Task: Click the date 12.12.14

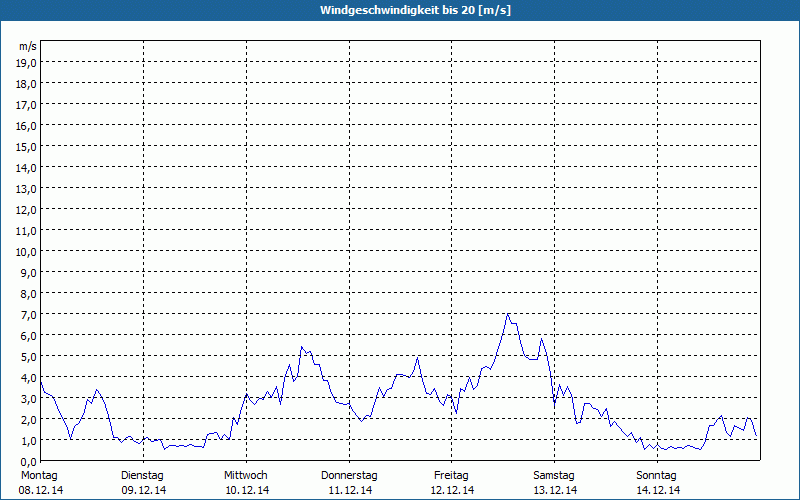Action: 452,490
